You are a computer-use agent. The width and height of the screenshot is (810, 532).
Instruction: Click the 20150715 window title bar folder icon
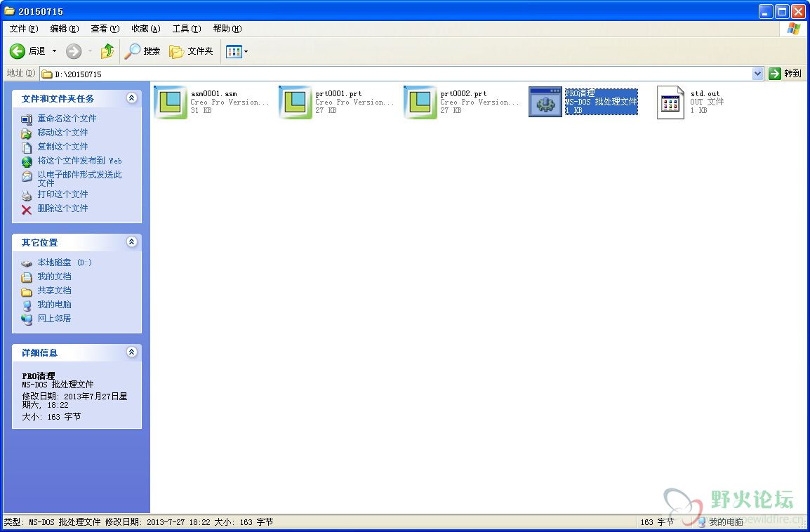coord(9,11)
